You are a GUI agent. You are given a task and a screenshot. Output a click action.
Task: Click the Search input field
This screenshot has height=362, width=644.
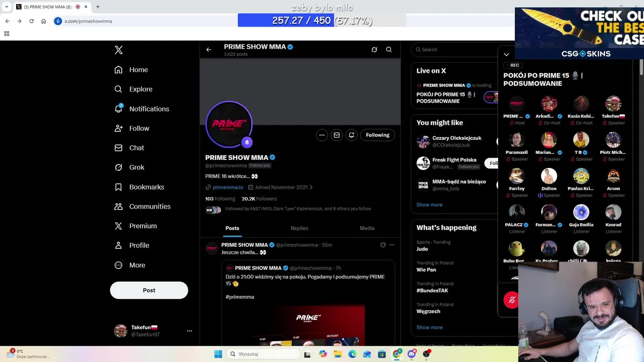[455, 49]
